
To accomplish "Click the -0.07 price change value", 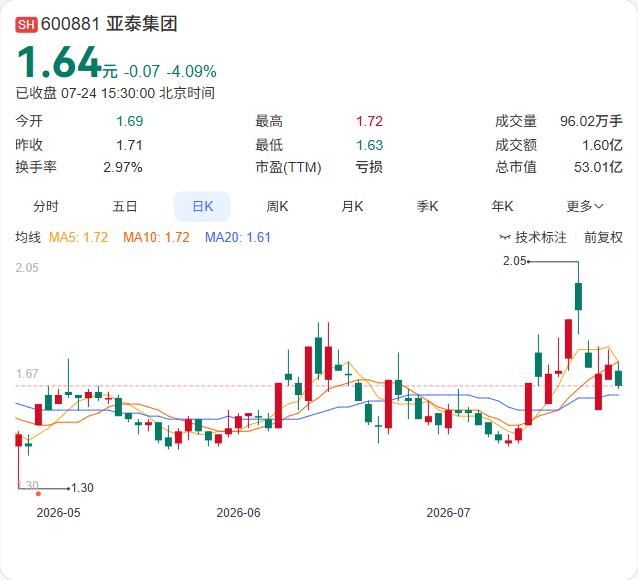I will (x=142, y=71).
